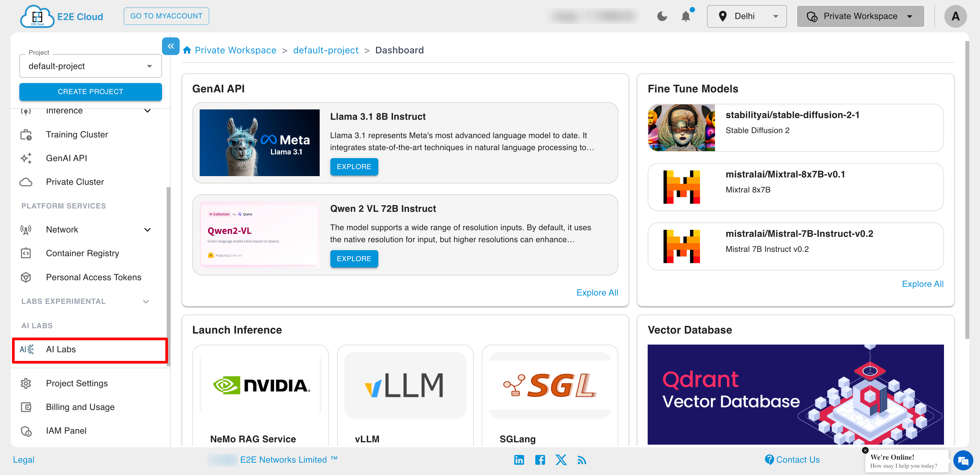Go to default-project breadcrumb link

pos(326,50)
